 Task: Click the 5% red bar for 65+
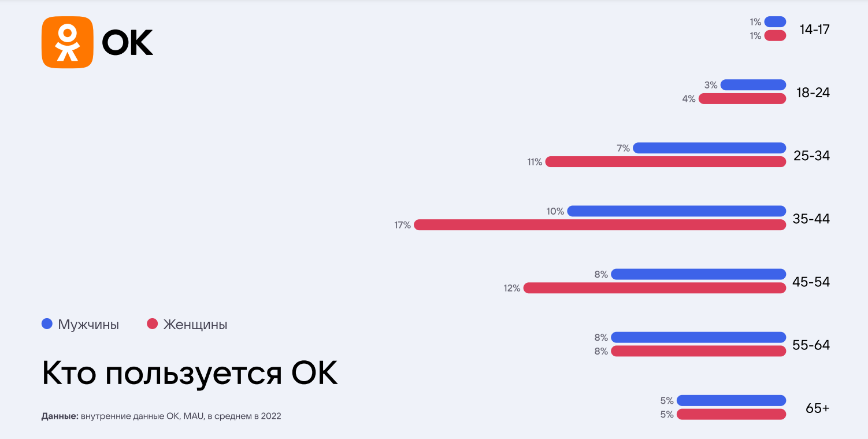click(x=732, y=414)
